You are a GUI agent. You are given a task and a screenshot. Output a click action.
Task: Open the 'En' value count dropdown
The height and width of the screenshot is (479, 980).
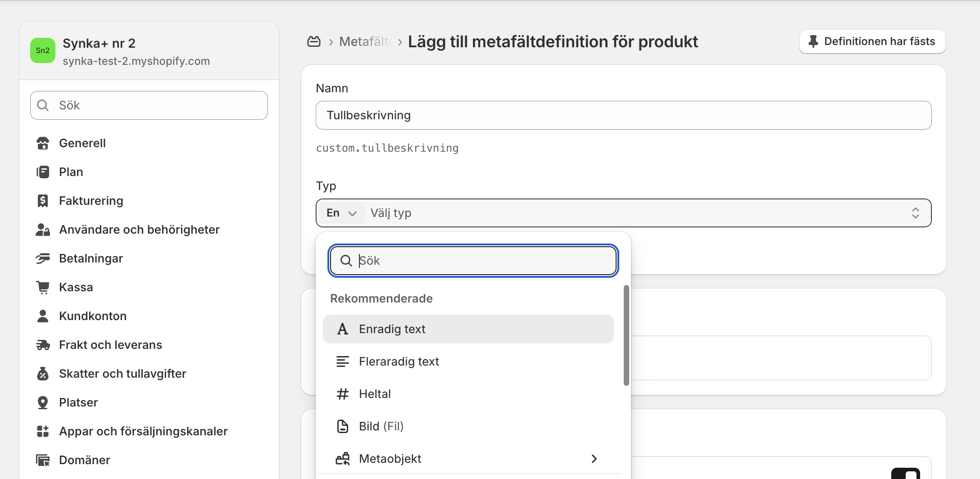(341, 213)
